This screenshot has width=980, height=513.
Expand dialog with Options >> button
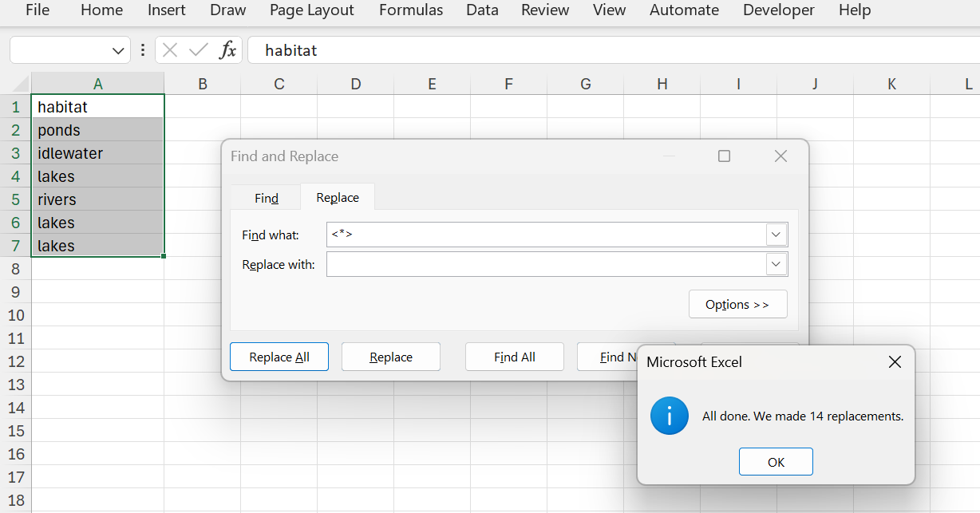pos(737,305)
